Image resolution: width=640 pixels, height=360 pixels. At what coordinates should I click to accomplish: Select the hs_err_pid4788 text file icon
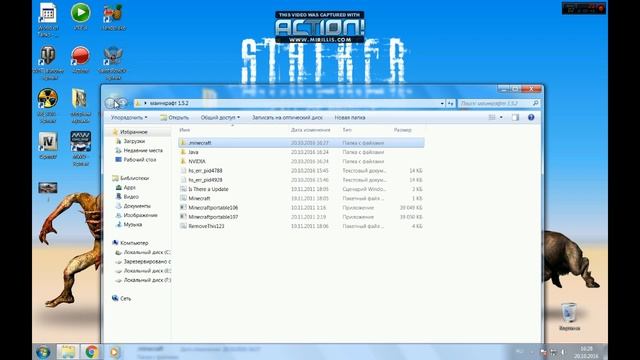point(183,171)
